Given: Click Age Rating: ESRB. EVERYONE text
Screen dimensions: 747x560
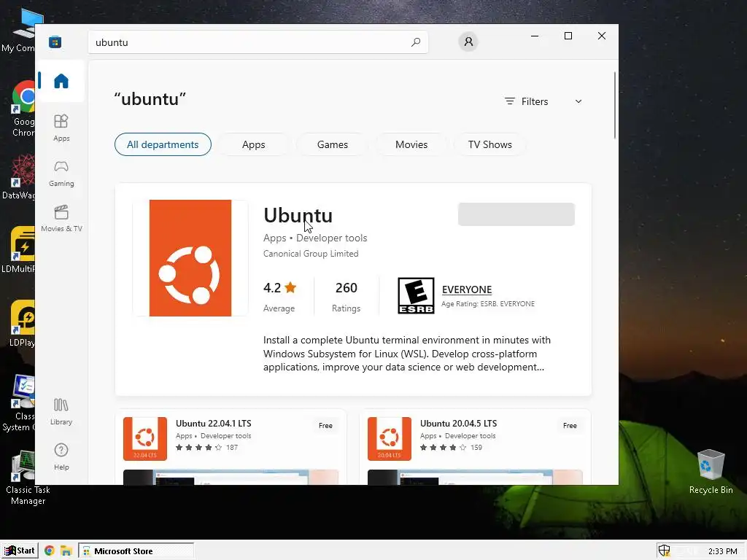Looking at the screenshot, I should (488, 304).
